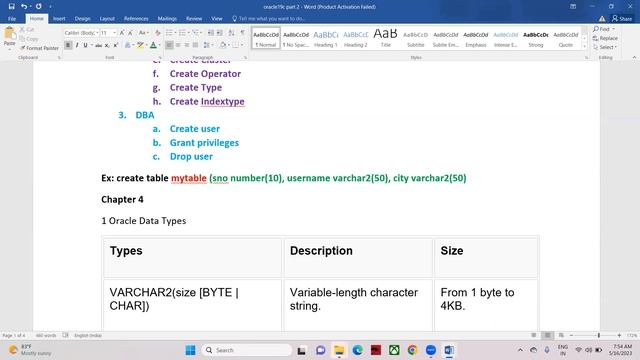Undo the last action
Screen dimensions: 640x360
click(24, 7)
